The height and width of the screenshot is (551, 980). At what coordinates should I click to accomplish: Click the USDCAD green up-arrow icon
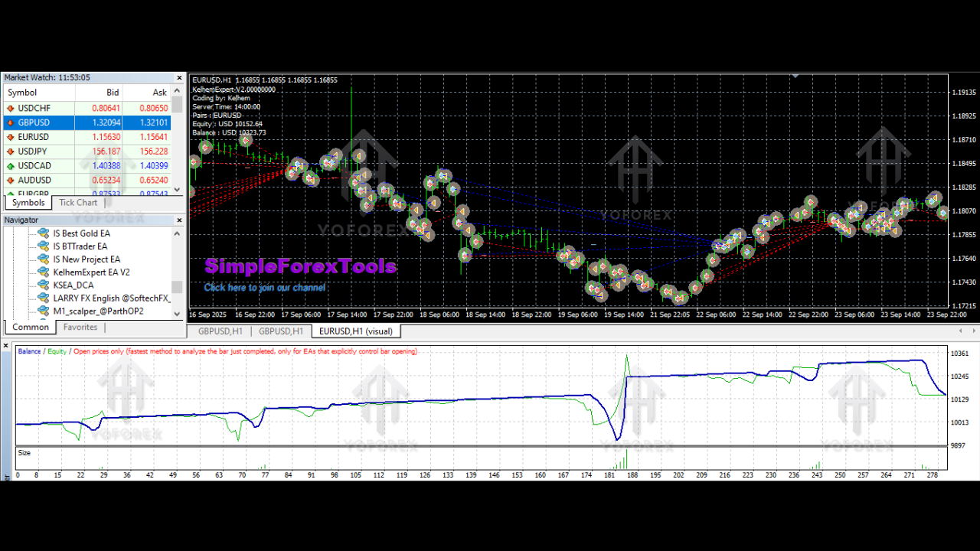[11, 166]
